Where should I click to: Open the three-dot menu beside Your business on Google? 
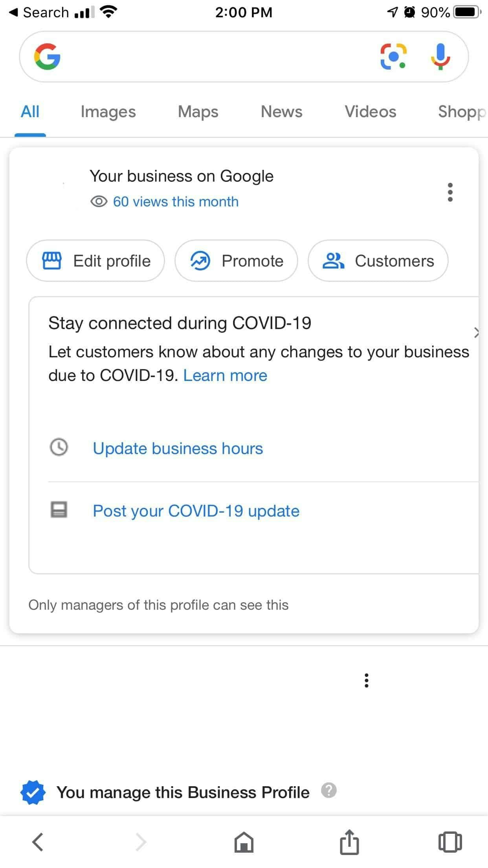point(450,192)
